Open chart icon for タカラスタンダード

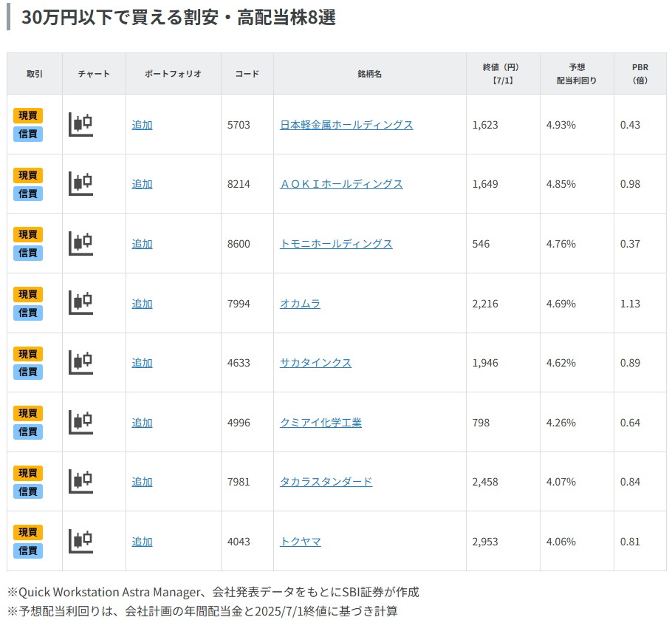81,481
